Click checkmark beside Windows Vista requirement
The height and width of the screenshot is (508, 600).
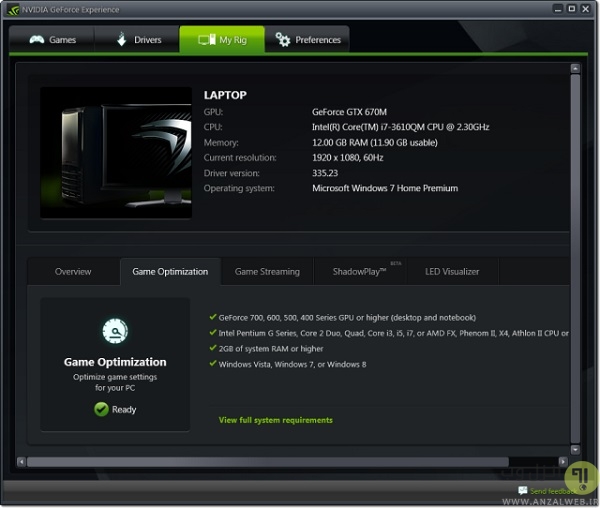pyautogui.click(x=213, y=363)
